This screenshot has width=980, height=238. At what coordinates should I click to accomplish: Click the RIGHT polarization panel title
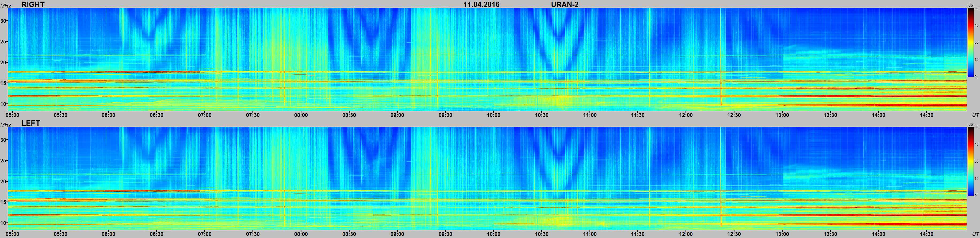coord(33,4)
